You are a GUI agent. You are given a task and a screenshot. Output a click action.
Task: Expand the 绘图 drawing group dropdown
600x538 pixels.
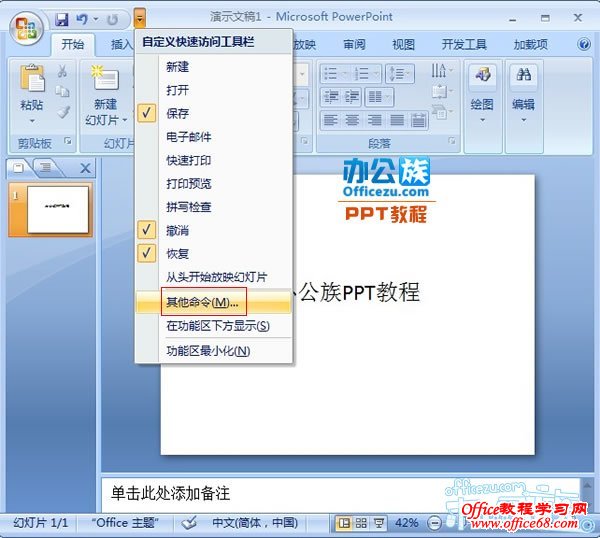[x=483, y=121]
